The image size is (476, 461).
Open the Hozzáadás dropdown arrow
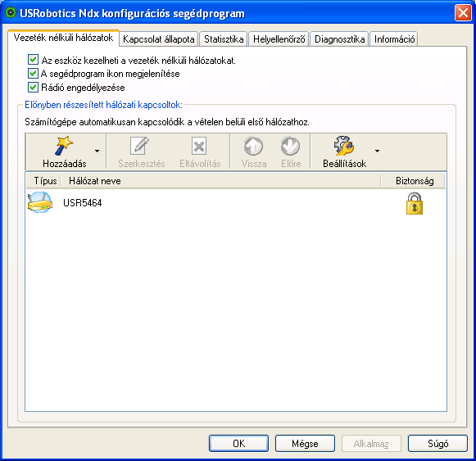(97, 151)
